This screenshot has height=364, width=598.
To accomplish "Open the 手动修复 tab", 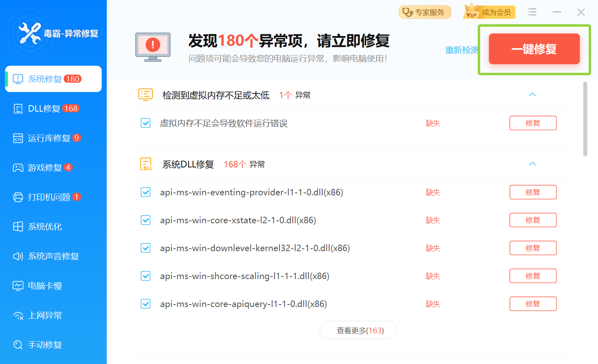I will pyautogui.click(x=53, y=345).
